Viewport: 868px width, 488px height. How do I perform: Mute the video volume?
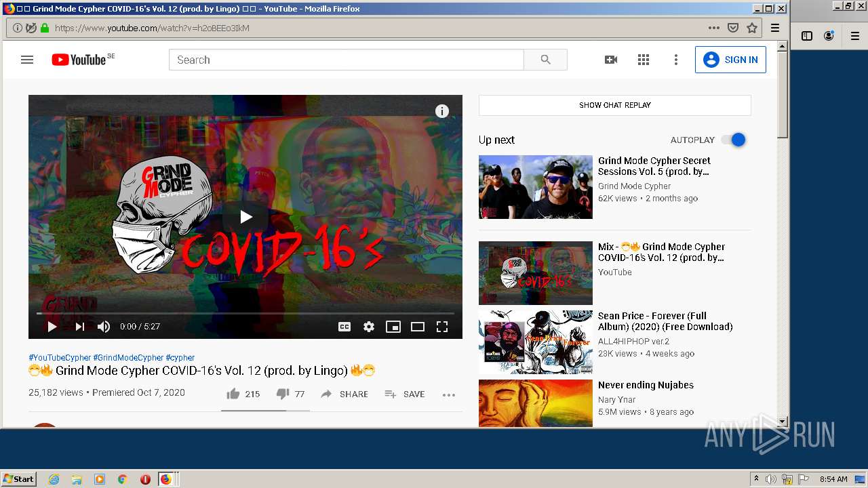tap(104, 327)
